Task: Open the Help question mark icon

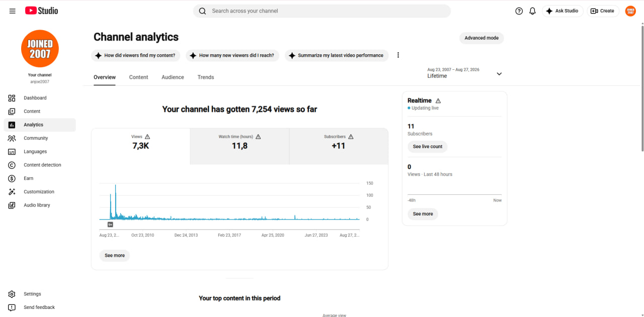Action: (519, 11)
